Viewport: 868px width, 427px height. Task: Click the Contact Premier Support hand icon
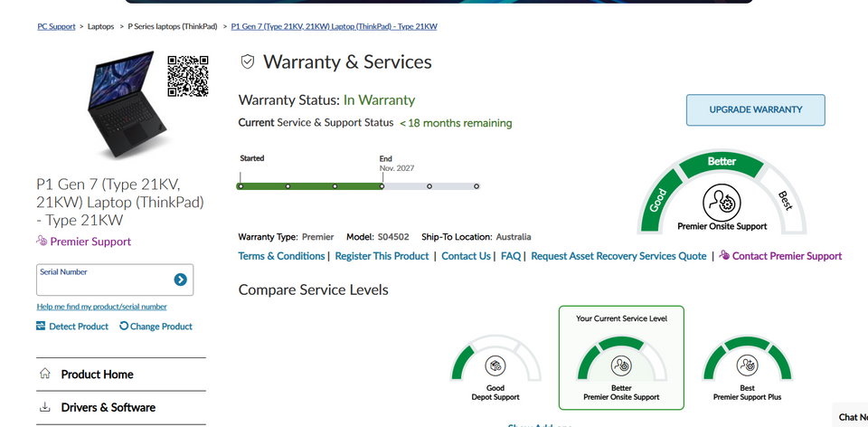point(724,255)
